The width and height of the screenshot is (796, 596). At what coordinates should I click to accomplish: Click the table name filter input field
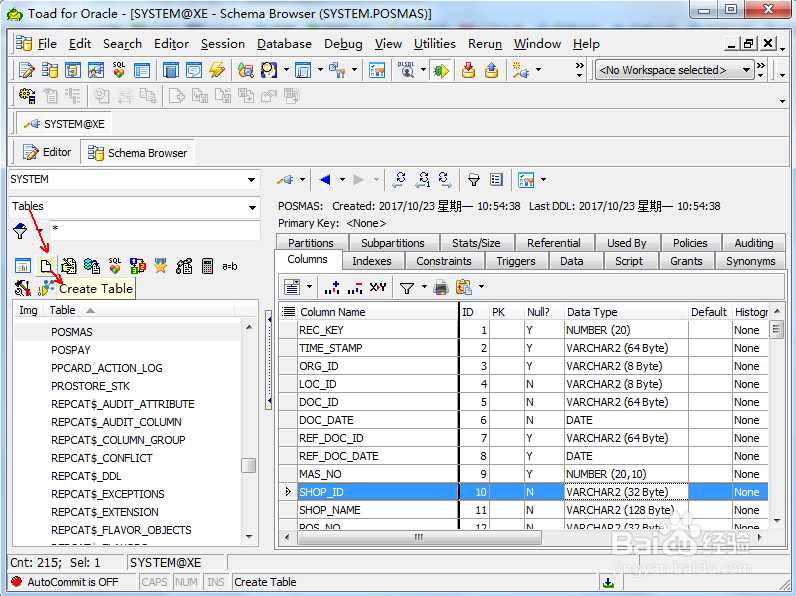pos(155,230)
